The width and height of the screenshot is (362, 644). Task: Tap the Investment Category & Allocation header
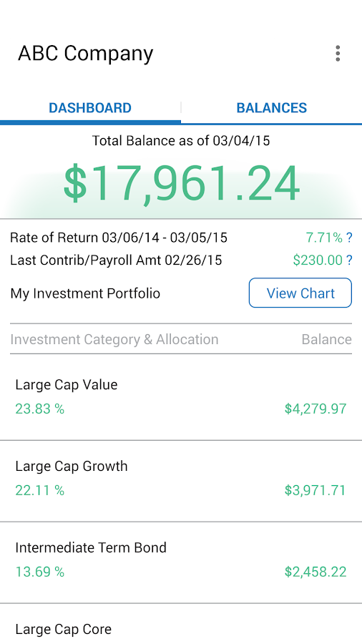[x=114, y=340]
